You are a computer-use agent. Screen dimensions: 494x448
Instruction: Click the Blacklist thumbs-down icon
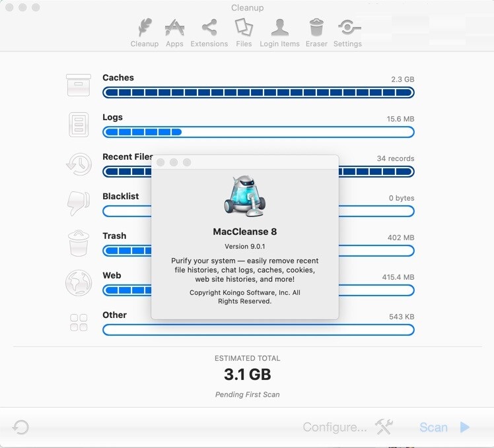pos(79,203)
